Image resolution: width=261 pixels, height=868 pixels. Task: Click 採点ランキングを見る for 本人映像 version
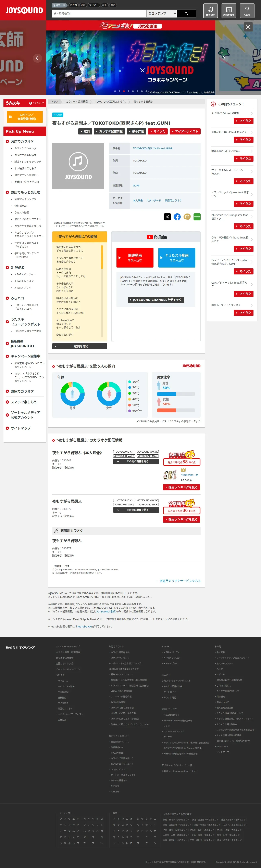181,487
